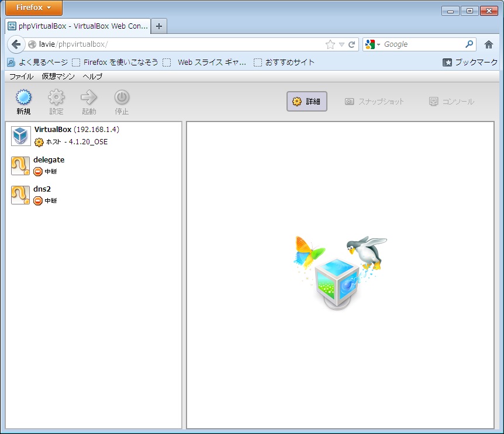The image size is (504, 434).
Task: Maximize the Firefox window
Action: point(470,11)
